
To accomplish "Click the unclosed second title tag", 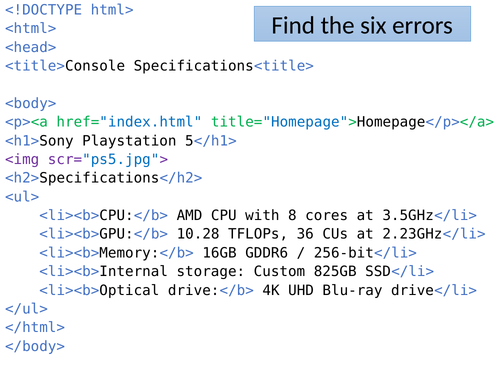I will click(284, 66).
